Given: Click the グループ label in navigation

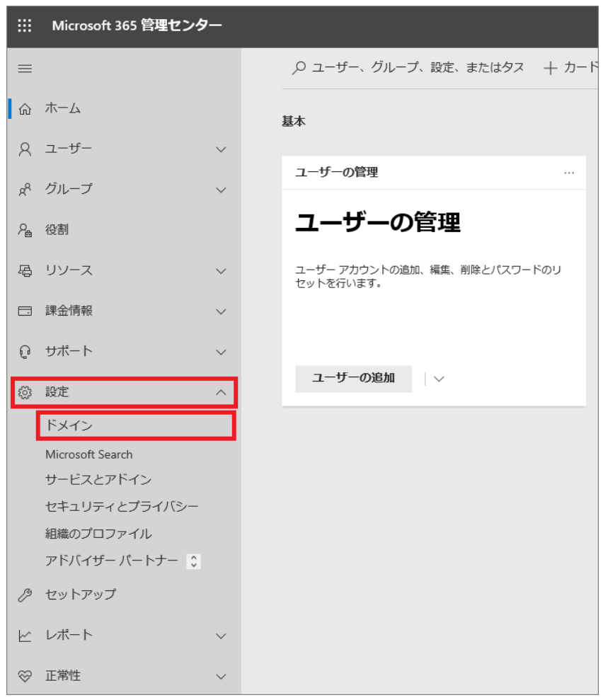Looking at the screenshot, I should coord(69,189).
